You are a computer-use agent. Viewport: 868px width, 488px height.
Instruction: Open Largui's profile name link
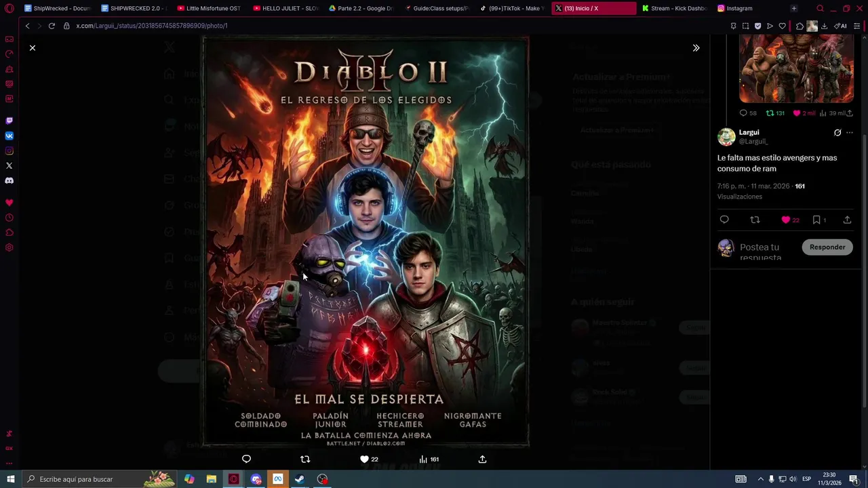[749, 132]
